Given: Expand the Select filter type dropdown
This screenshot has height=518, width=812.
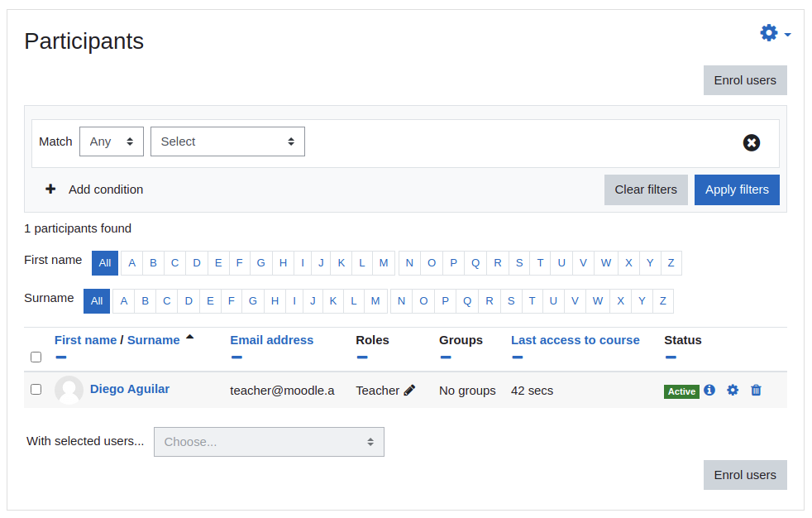Looking at the screenshot, I should pos(227,141).
